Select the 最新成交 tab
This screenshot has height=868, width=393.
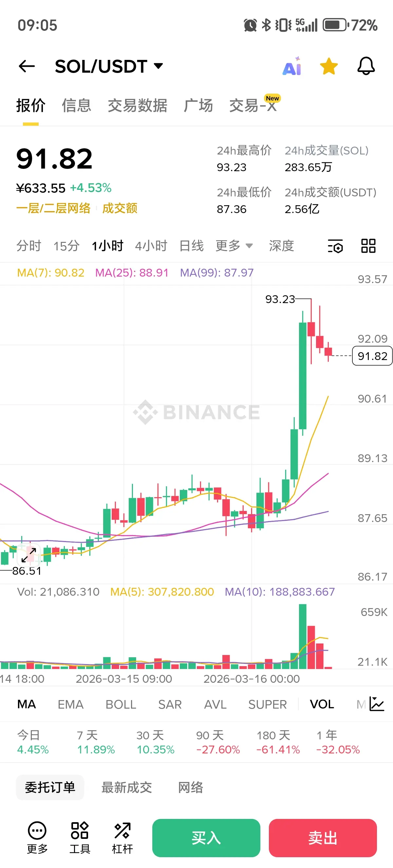pyautogui.click(x=127, y=787)
